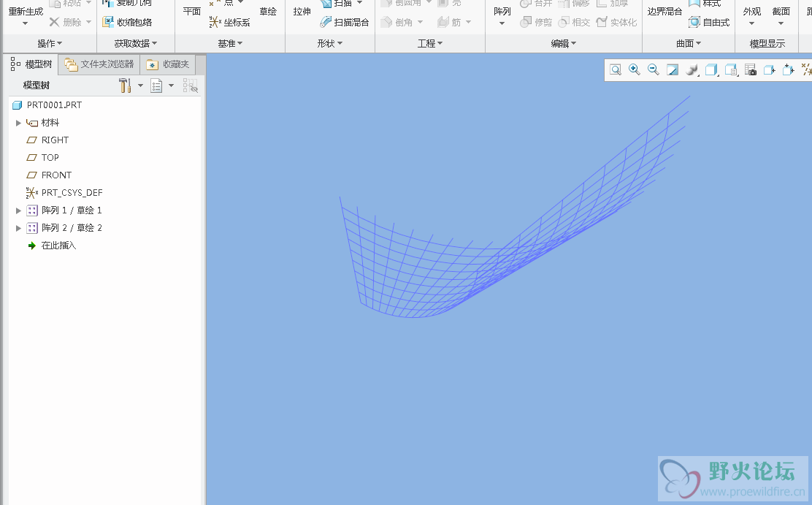Open the display style sphere-cube icon
The width and height of the screenshot is (812, 505).
point(692,70)
